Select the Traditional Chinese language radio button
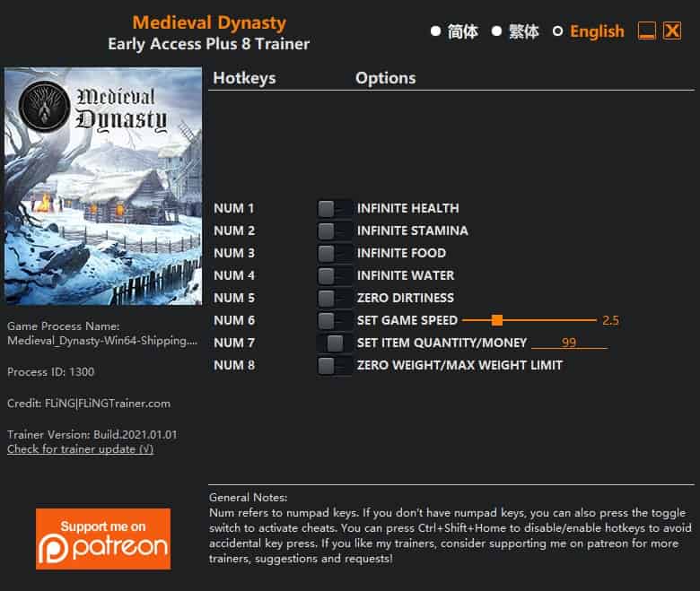700x591 pixels. (496, 31)
